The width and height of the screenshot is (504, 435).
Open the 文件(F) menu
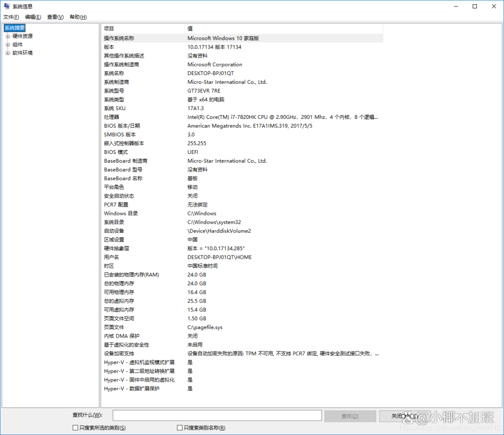(x=11, y=17)
